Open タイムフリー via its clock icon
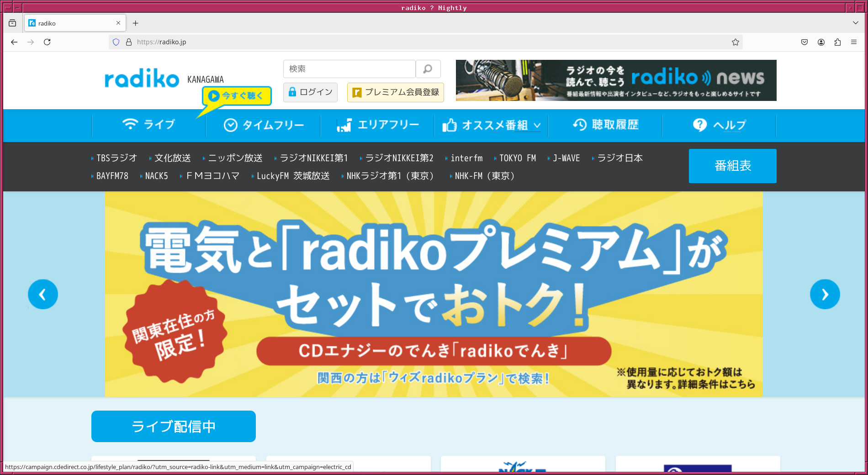This screenshot has height=475, width=868. [x=231, y=124]
